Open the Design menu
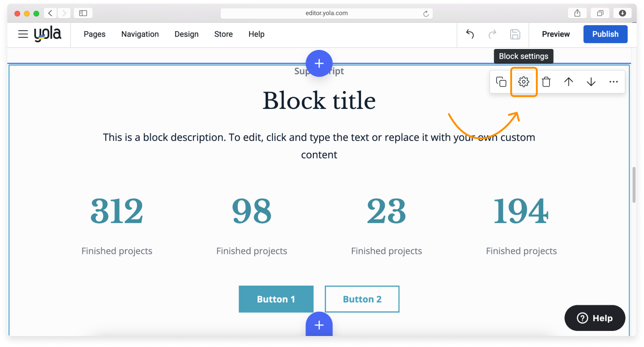Screen dimensions: 644x347 click(x=186, y=34)
